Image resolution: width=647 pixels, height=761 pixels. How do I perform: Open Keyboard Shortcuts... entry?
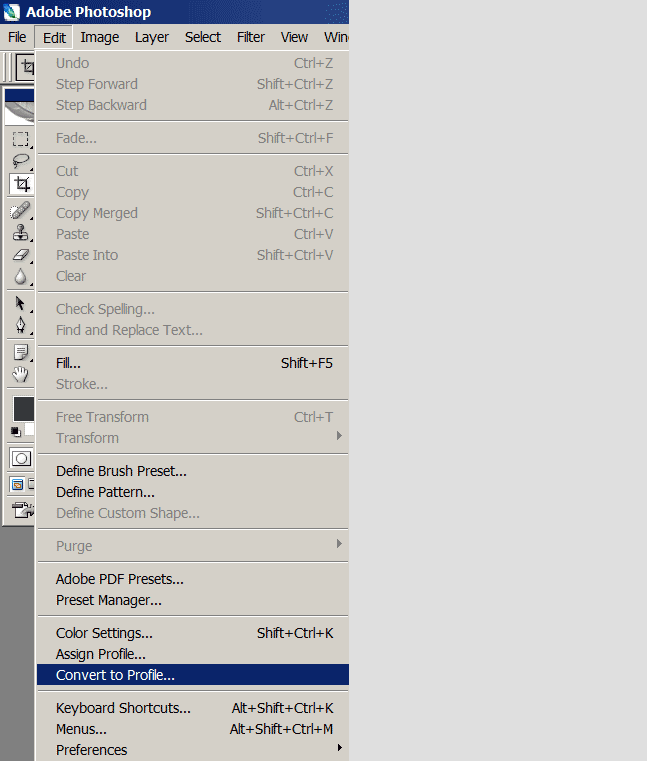[123, 708]
